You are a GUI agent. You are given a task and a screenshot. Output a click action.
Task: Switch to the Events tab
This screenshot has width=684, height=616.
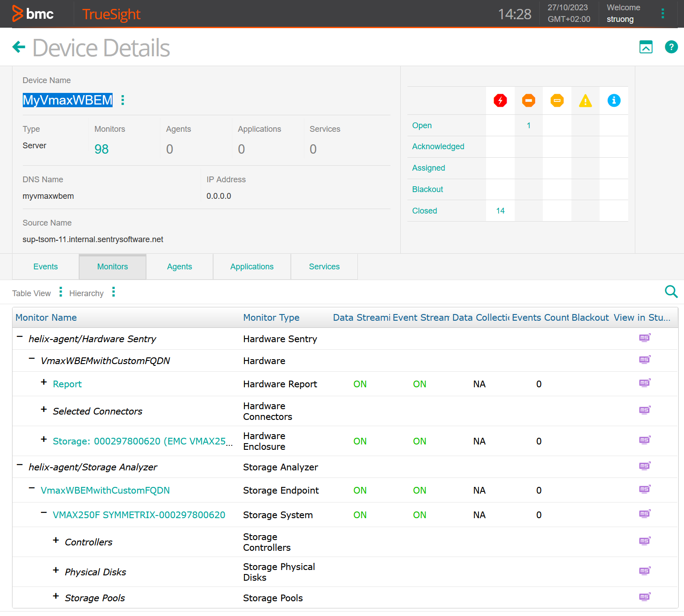[46, 267]
